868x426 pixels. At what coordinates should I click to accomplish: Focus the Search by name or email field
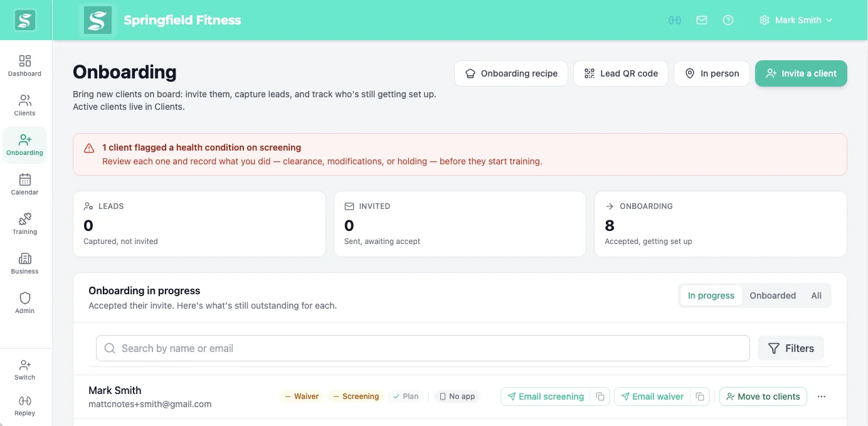[x=423, y=348]
